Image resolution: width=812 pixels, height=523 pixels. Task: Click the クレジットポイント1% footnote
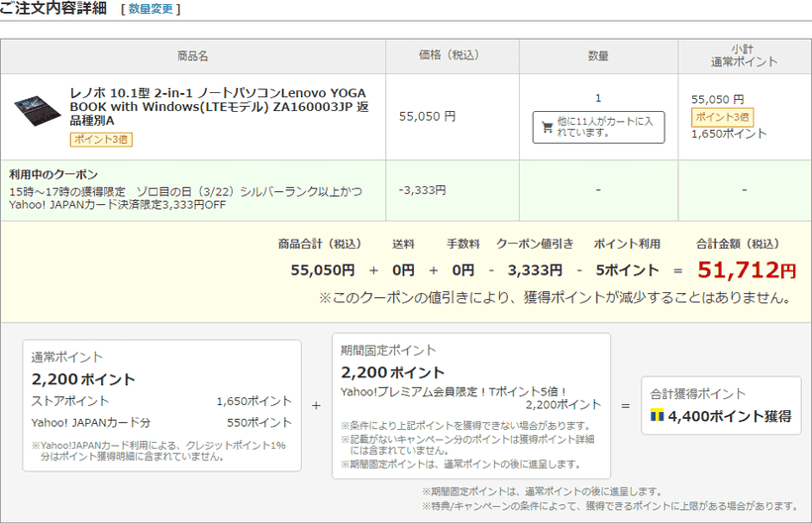pos(158,451)
